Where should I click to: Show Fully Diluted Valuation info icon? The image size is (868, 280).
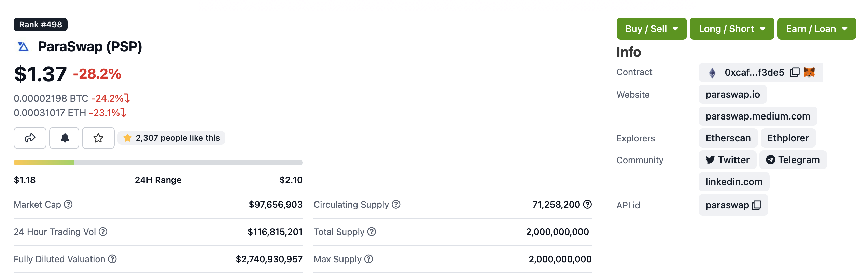112,259
